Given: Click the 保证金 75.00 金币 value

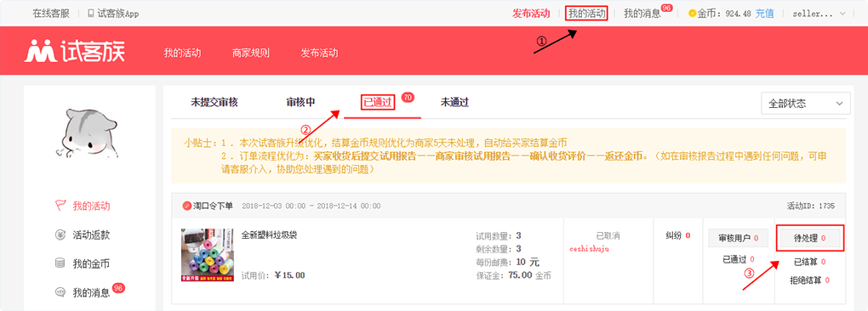Looking at the screenshot, I should point(513,274).
